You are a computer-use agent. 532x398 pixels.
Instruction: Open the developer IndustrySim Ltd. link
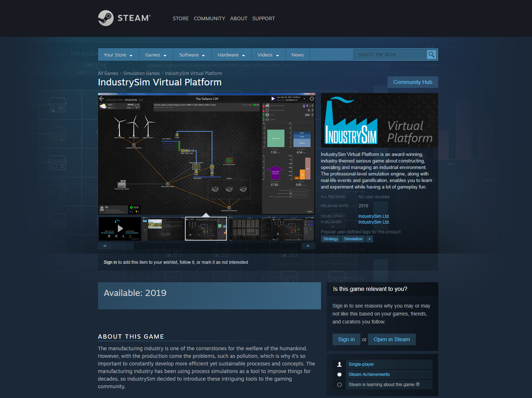(374, 216)
